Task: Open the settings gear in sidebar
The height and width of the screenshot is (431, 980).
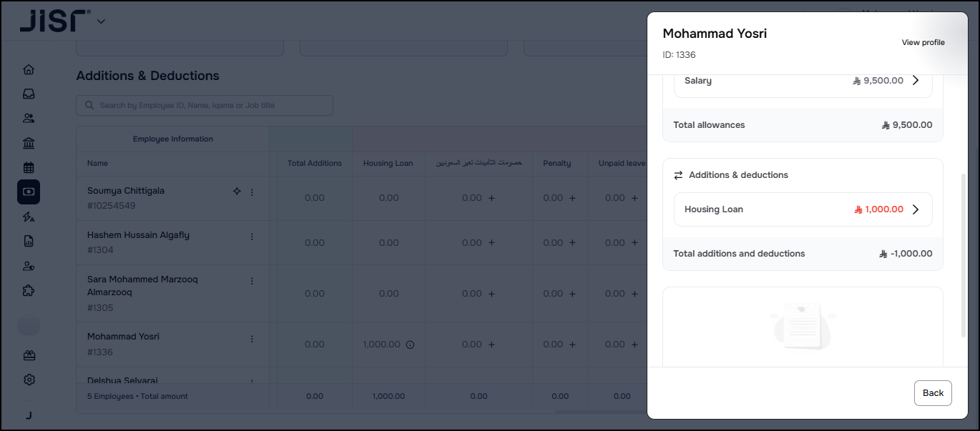Action: (29, 380)
